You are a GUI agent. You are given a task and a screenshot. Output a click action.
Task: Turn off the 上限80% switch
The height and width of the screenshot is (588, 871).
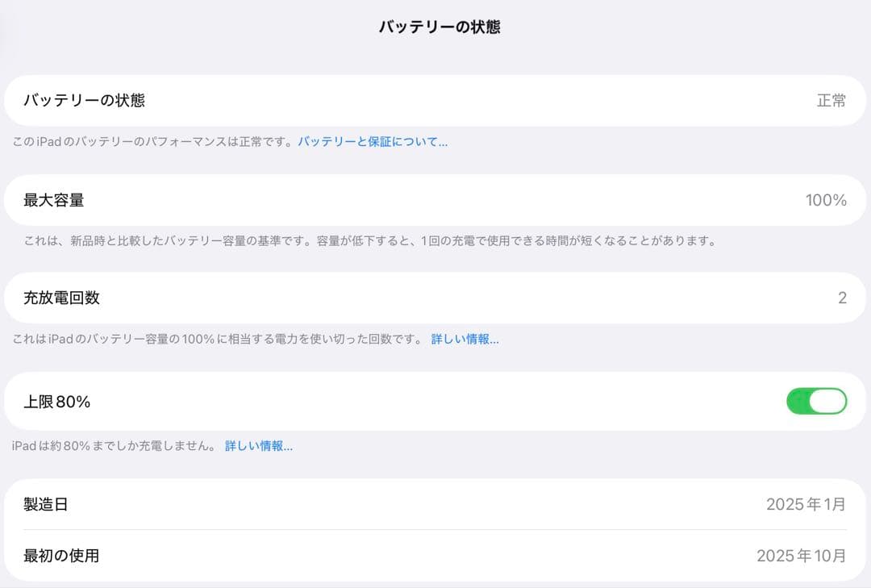coord(816,401)
